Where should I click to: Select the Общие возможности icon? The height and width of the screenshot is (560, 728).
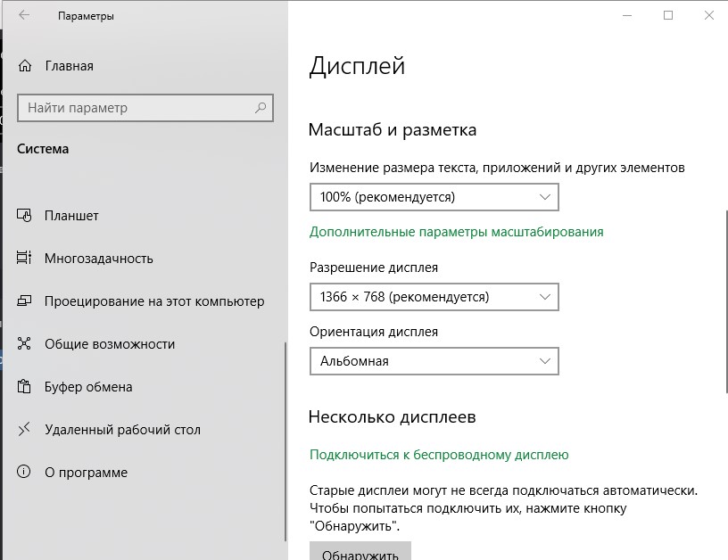coord(24,343)
